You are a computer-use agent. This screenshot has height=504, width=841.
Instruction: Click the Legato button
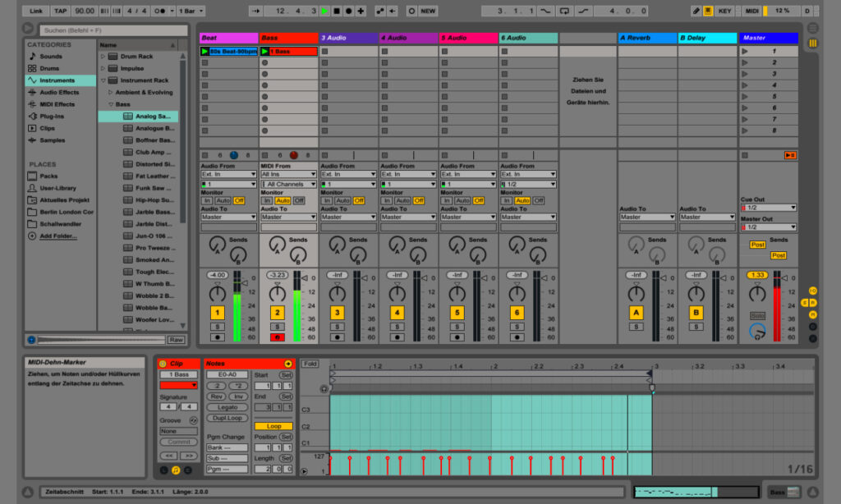point(227,407)
